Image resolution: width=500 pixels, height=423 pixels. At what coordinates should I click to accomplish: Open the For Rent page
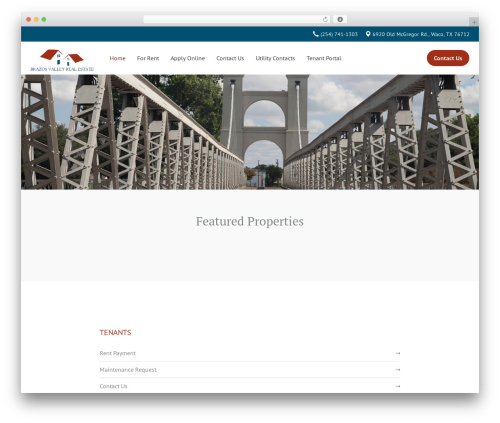point(148,58)
